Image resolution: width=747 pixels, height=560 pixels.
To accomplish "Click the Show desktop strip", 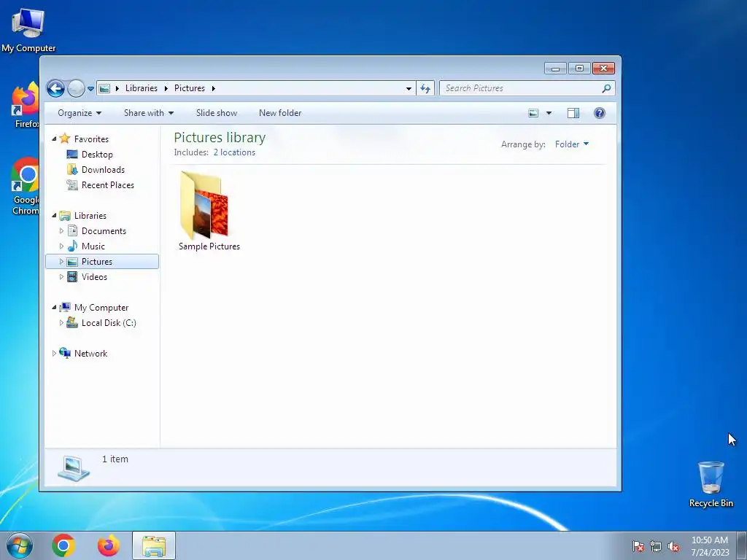I will [742, 545].
